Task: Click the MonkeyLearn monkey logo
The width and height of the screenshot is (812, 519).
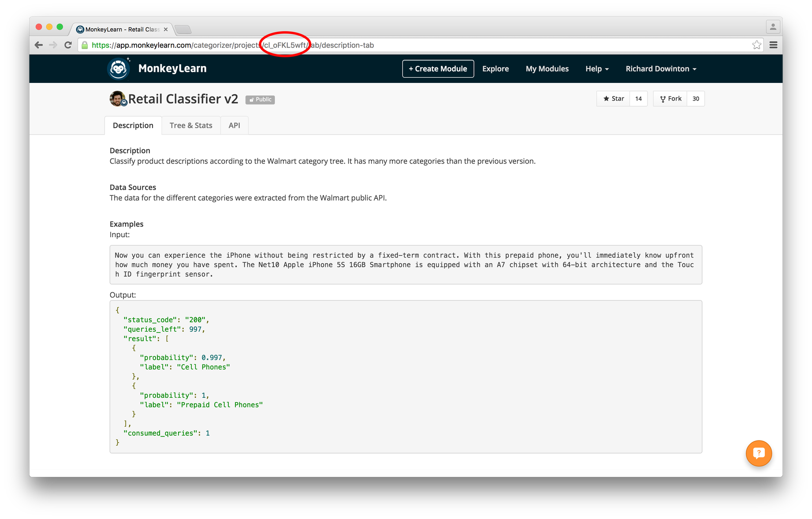Action: (119, 68)
